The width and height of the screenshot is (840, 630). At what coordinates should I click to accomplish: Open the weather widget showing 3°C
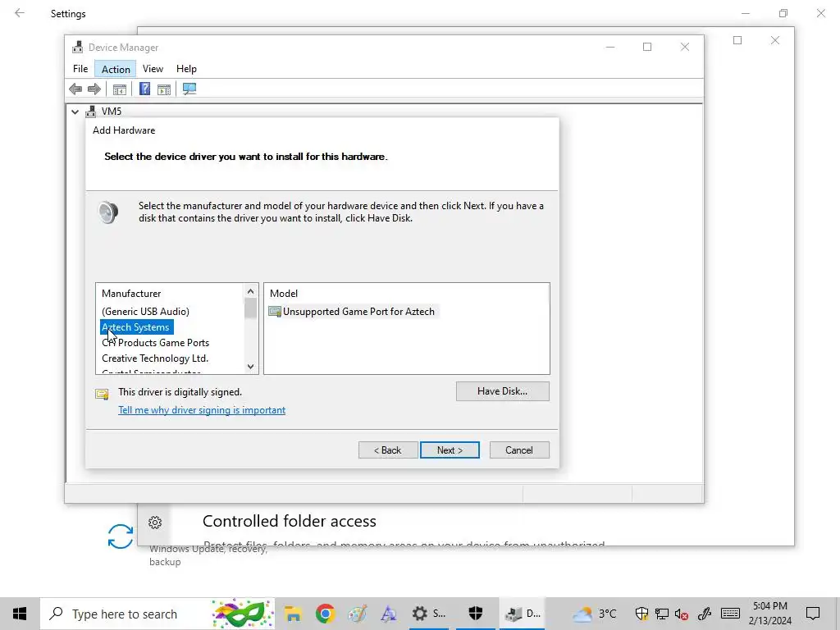pos(594,614)
